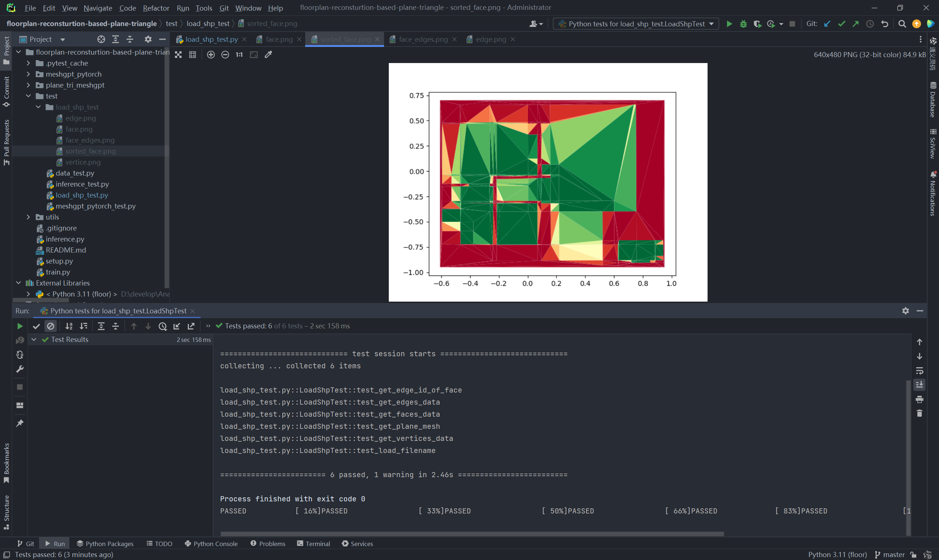Sort test results alphabetically

click(69, 326)
